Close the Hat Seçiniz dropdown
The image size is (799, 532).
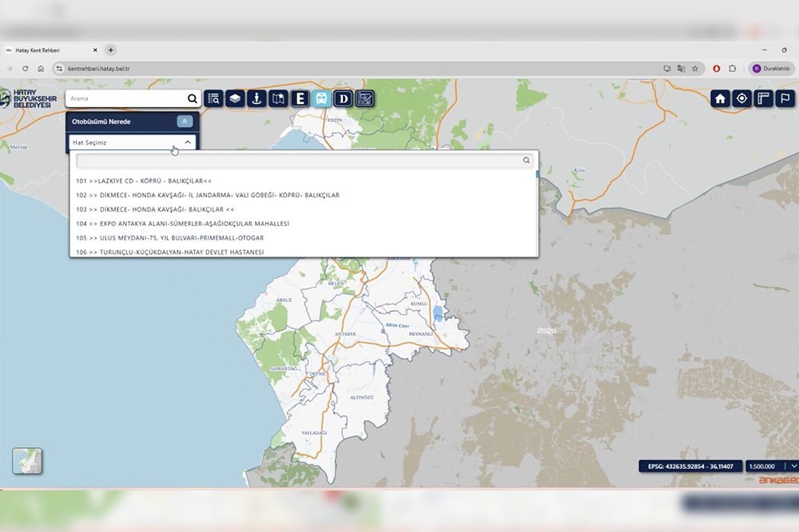click(187, 142)
